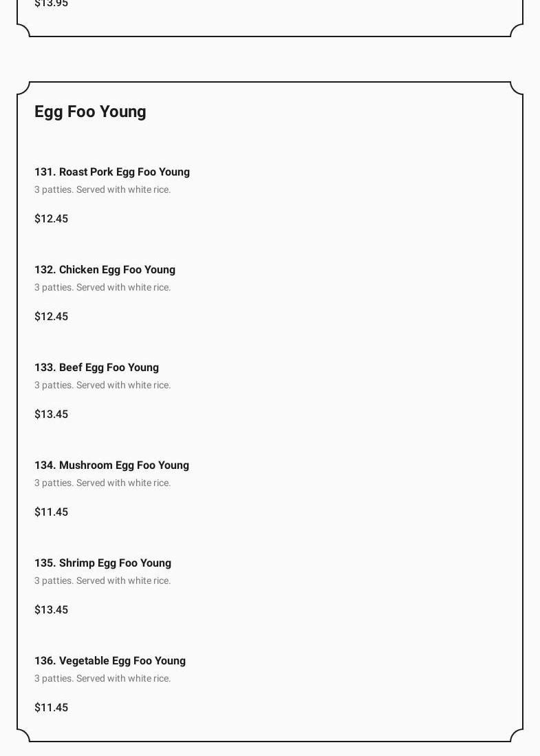Click the $12.45 price under Chicken Egg Foo Young
This screenshot has height=756, width=540.
pos(52,317)
